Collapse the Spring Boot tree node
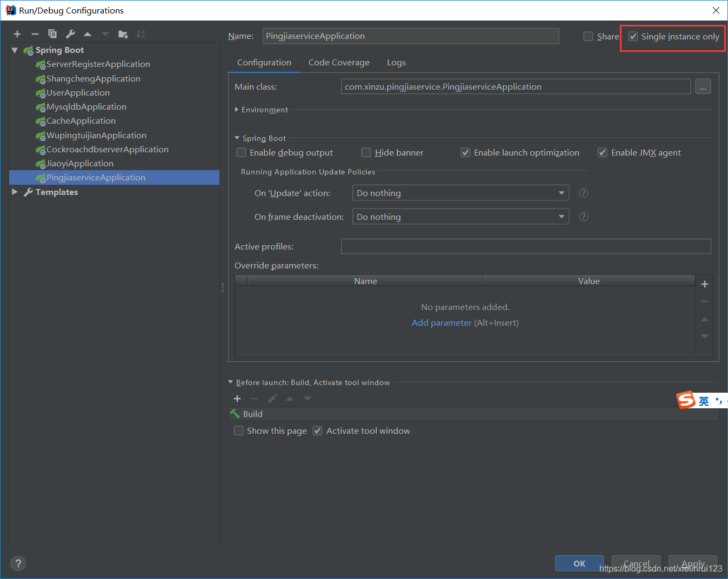Image resolution: width=728 pixels, height=579 pixels. click(x=15, y=50)
